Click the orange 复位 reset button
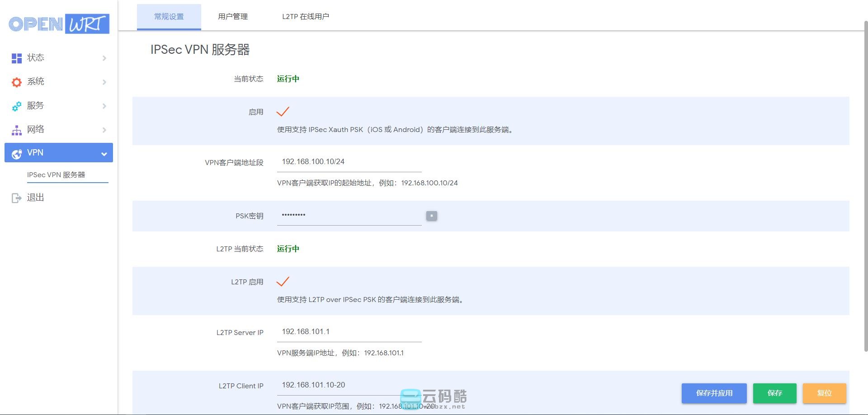 [824, 393]
